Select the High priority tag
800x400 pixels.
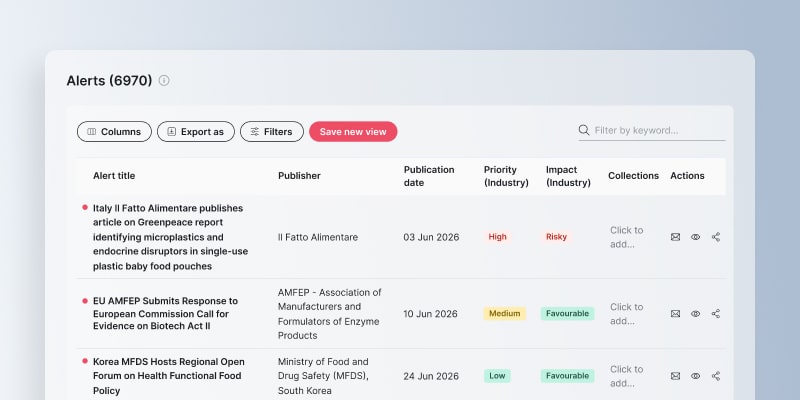[497, 237]
